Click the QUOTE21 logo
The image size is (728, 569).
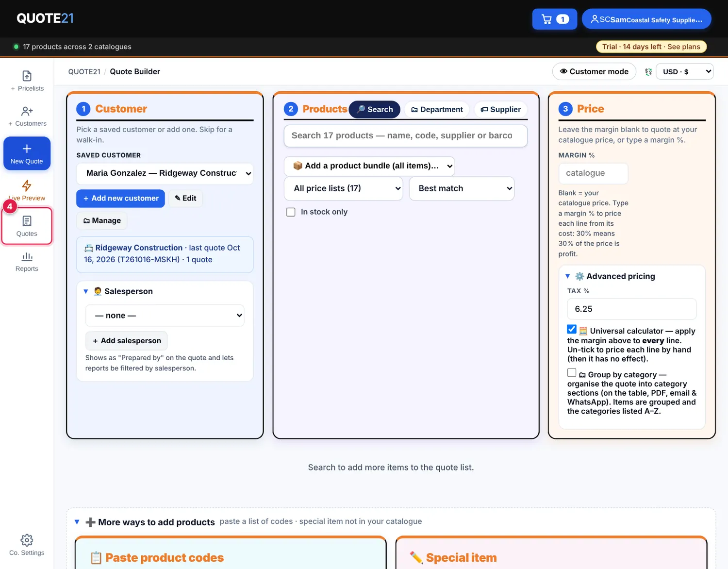click(45, 18)
